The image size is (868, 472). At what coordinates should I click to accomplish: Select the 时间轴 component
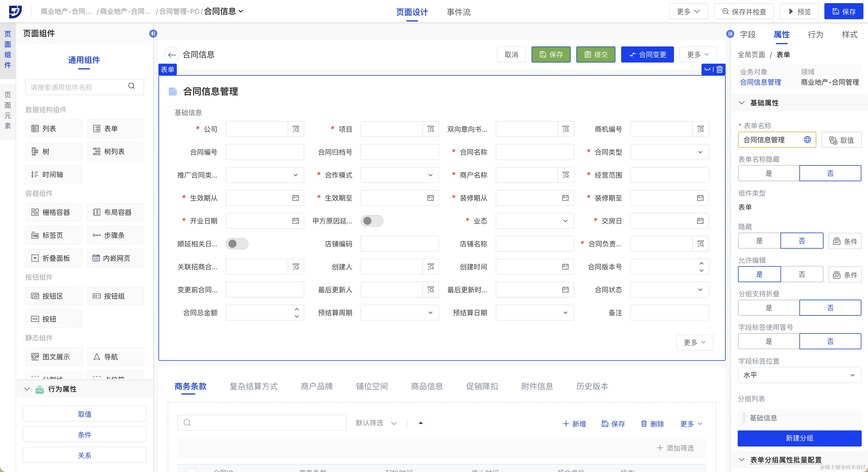[x=53, y=174]
